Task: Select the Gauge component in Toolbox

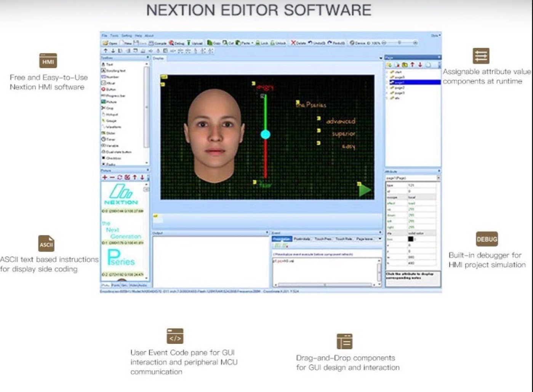Action: tap(110, 121)
